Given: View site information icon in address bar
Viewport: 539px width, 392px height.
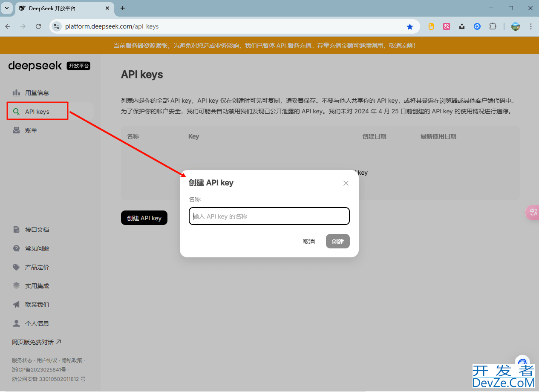Looking at the screenshot, I should [57, 26].
